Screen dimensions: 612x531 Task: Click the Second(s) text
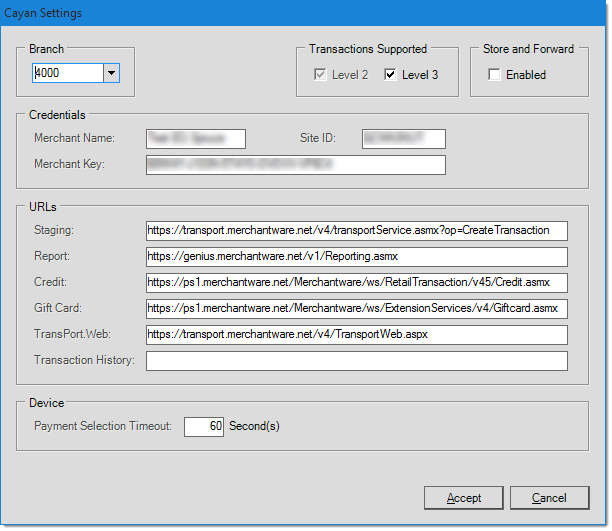pos(254,426)
